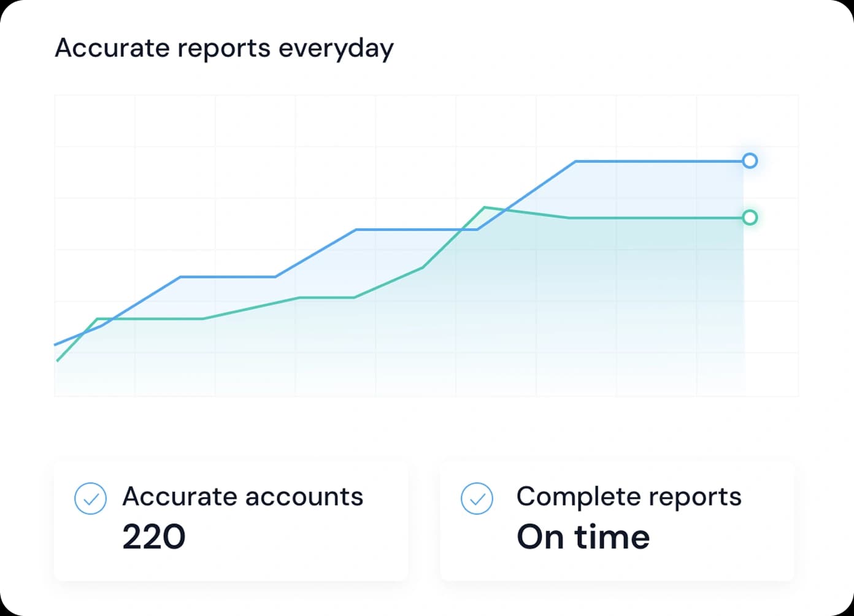The width and height of the screenshot is (854, 616).
Task: Click the blue line's first plateau segment
Action: pos(227,277)
